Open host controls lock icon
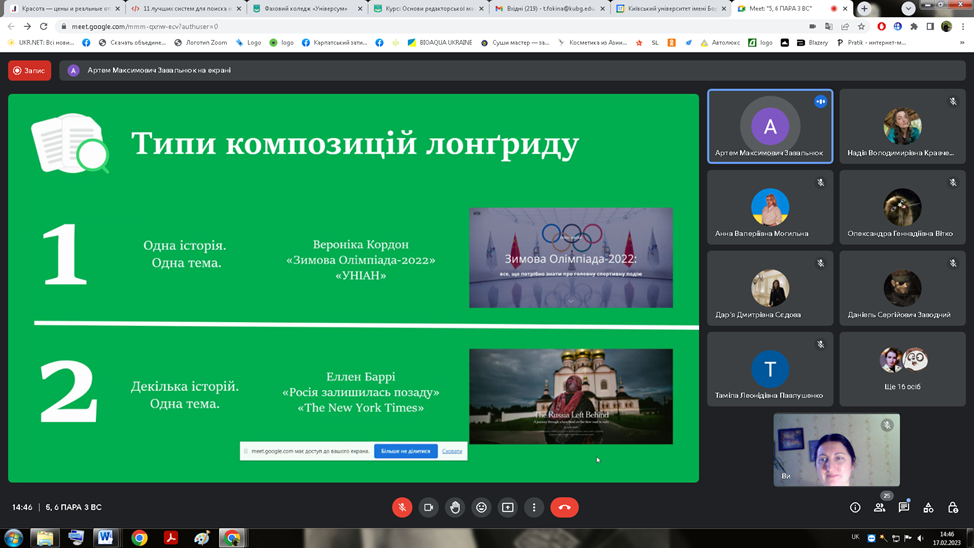974x548 pixels. click(x=952, y=508)
